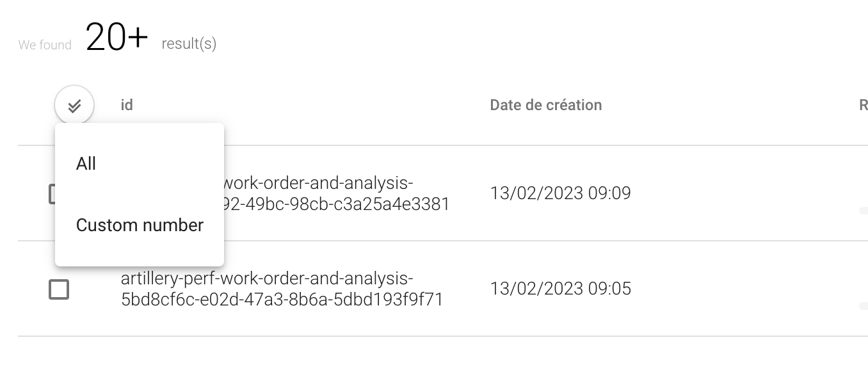This screenshot has width=868, height=365.
Task: Click the progress indicator in the first row
Action: tap(864, 210)
